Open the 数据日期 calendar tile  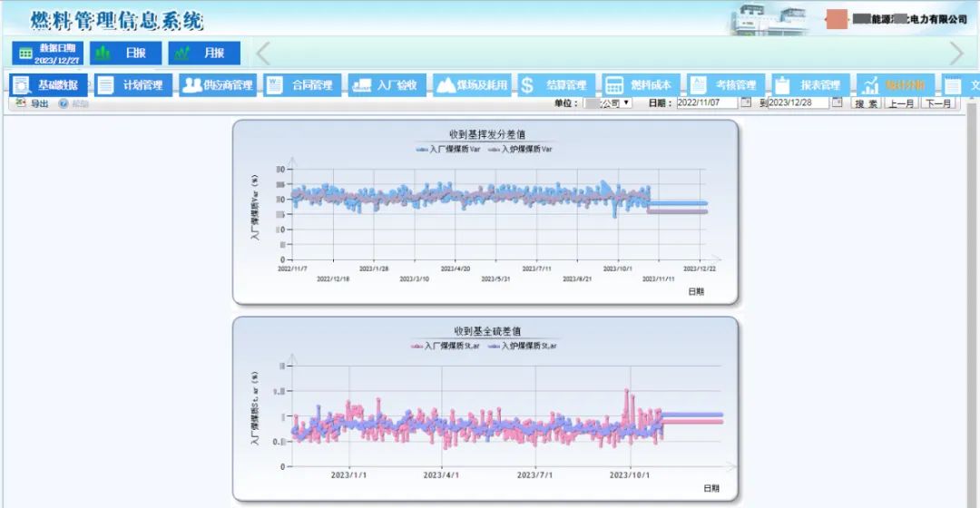[48, 53]
